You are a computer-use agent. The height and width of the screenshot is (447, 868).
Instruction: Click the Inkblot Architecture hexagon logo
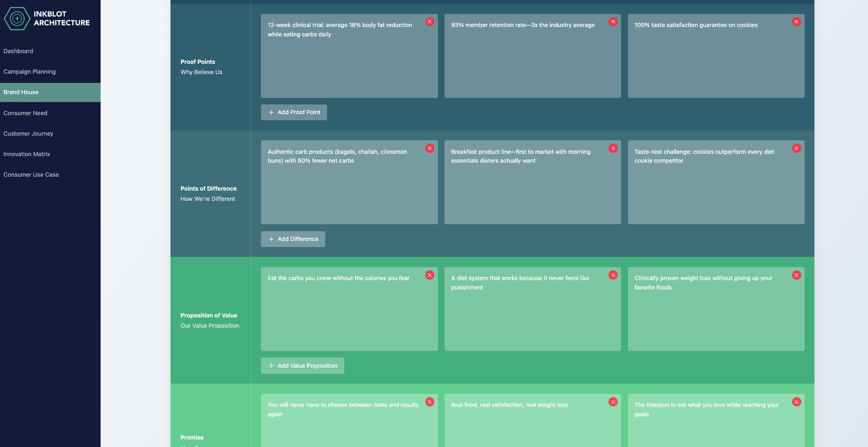(17, 19)
